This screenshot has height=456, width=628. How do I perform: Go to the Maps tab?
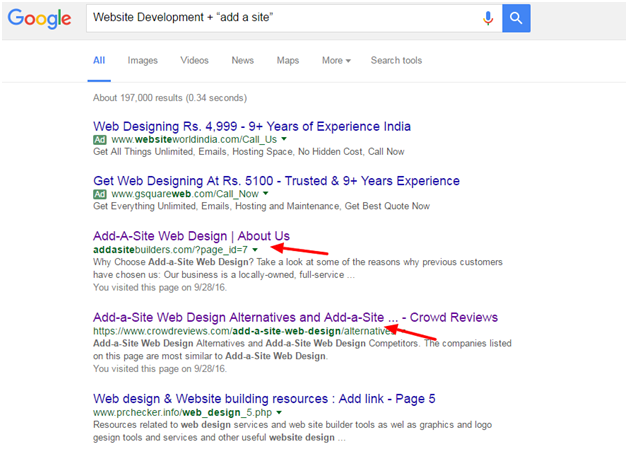287,60
